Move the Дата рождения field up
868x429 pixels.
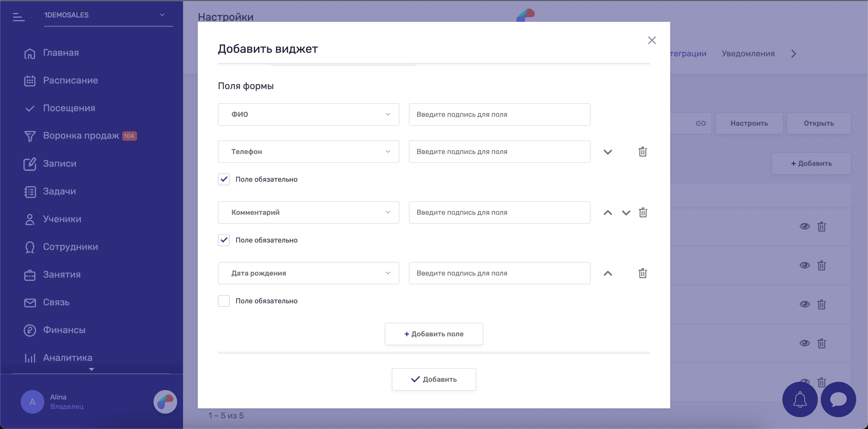click(608, 273)
